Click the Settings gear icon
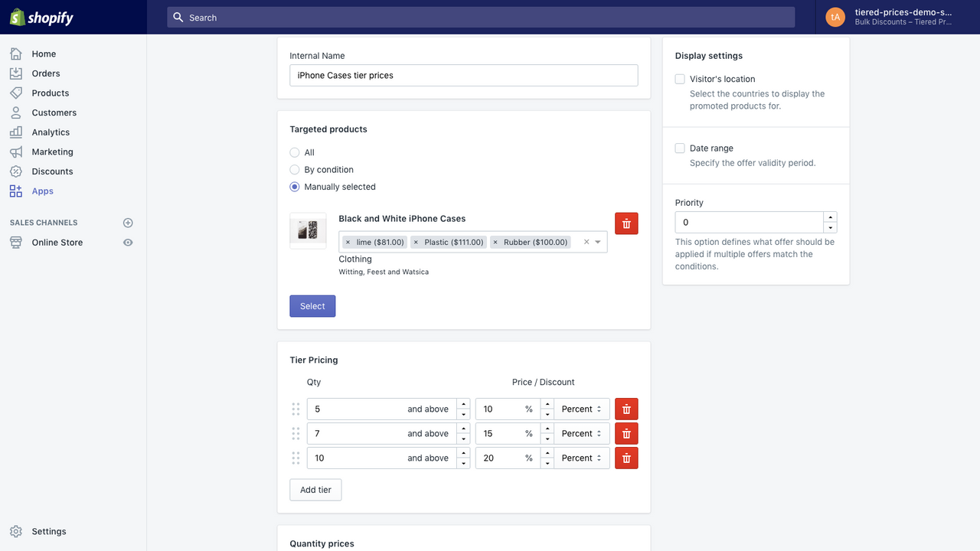 (x=16, y=531)
